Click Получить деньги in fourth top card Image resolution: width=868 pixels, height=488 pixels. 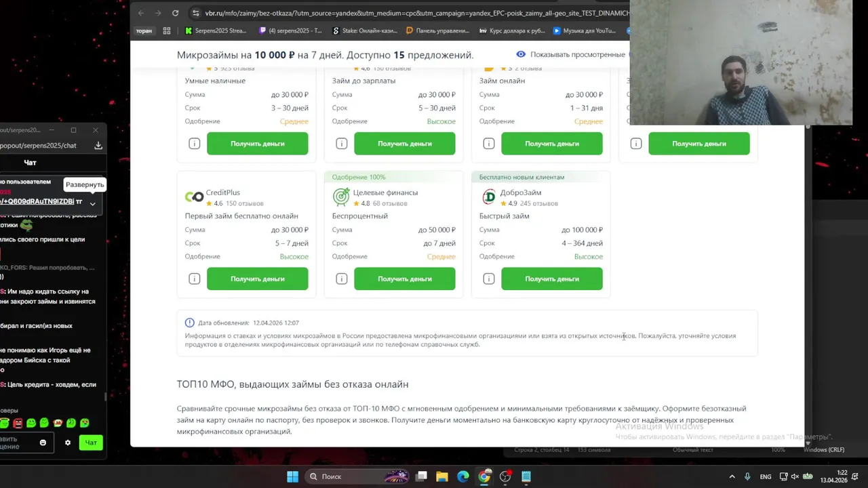[x=699, y=144]
